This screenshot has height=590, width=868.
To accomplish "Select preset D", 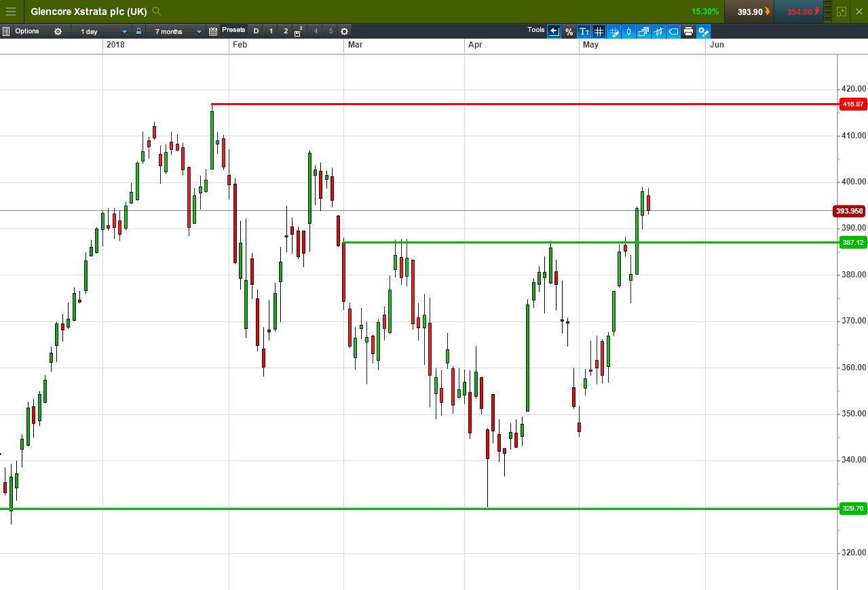I will coord(256,31).
